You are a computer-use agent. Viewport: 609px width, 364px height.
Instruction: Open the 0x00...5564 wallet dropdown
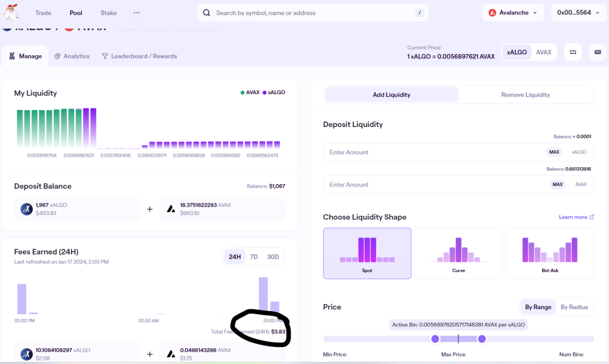tap(579, 13)
